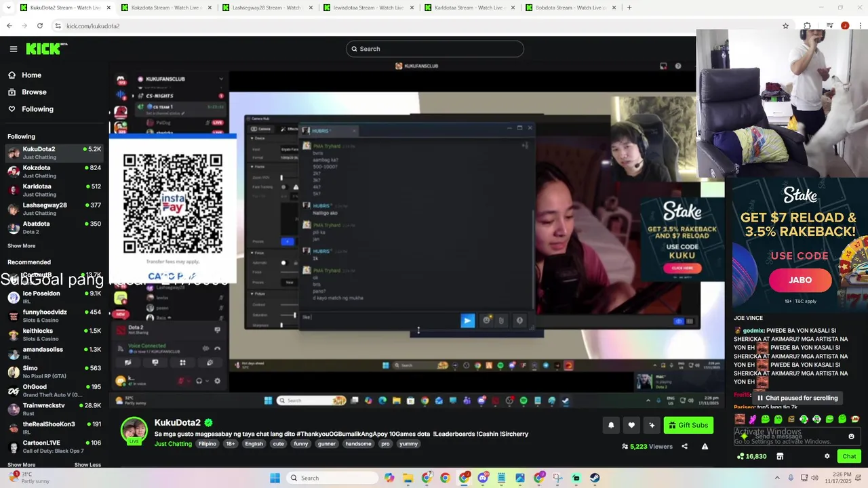Viewport: 868px width, 488px height.
Task: Click Chat paused for scrolling to resume
Action: pyautogui.click(x=797, y=398)
